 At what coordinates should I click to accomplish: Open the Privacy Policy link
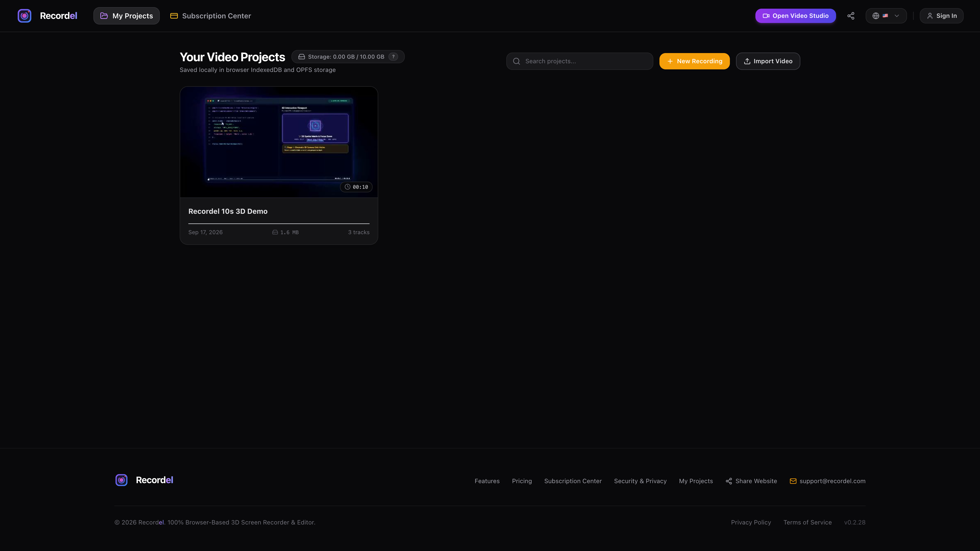pyautogui.click(x=751, y=522)
